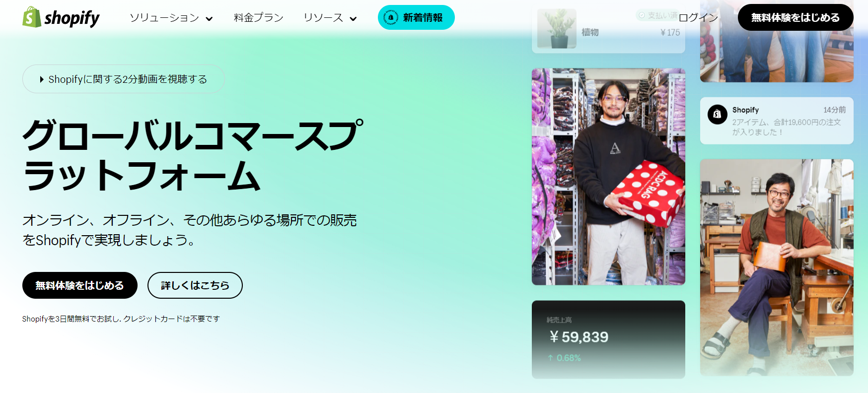
Task: Open the 新着情報 pill button
Action: (416, 17)
